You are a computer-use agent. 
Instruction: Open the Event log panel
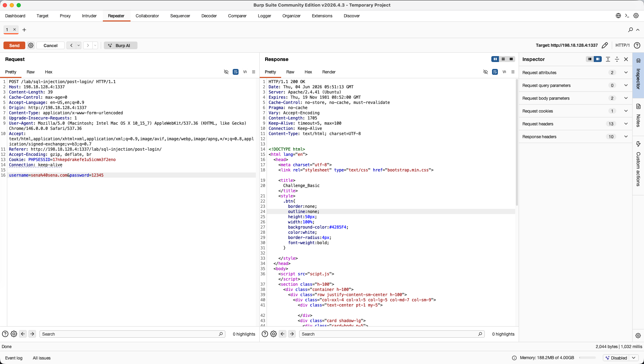click(14, 358)
